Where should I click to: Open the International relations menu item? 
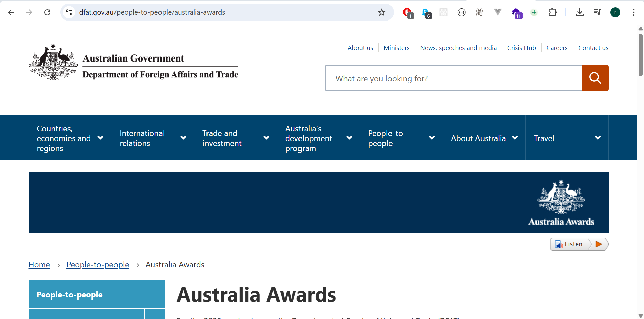152,138
